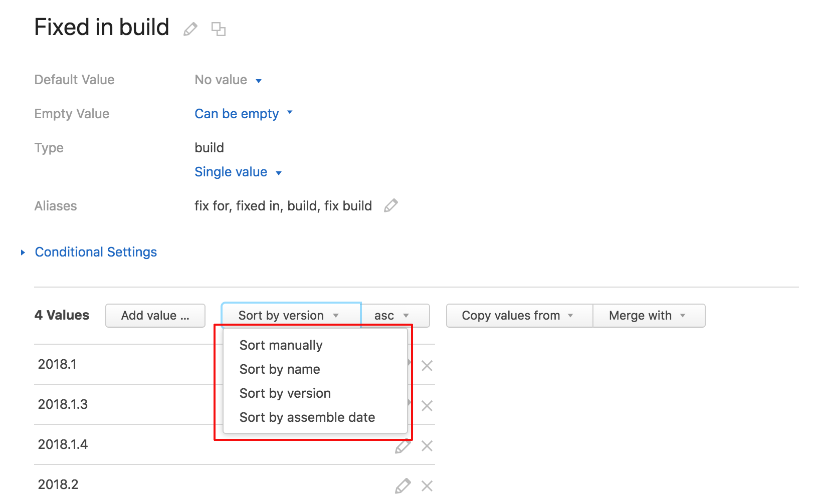Remove value 2018.1 with X icon

(427, 366)
